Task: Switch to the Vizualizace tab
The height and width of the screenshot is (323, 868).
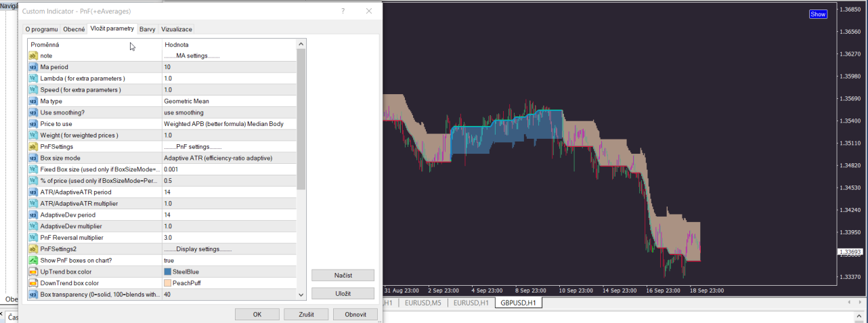Action: pos(177,29)
